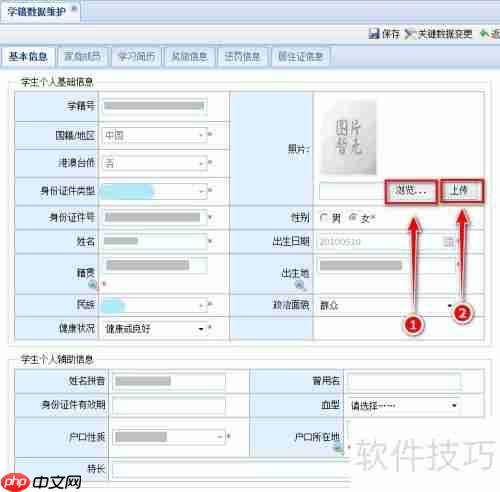500x492 pixels.
Task: Click the 关键数据变更 toolbar icon
Action: pos(410,34)
